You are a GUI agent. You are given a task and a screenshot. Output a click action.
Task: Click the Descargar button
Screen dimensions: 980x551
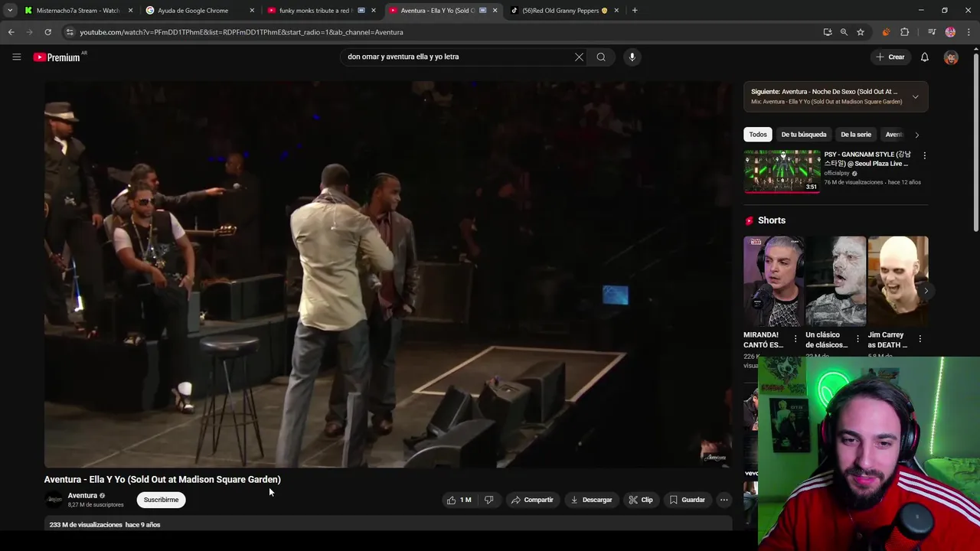click(591, 500)
